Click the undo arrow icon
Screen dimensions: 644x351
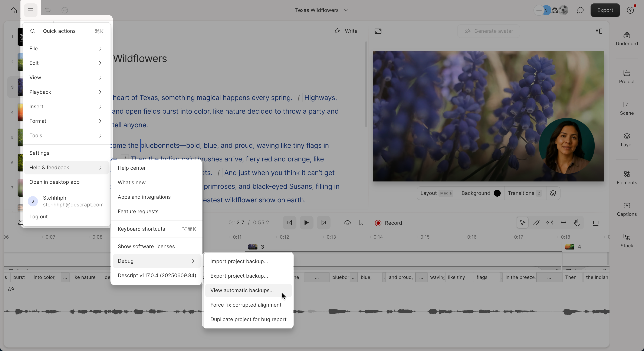(48, 10)
